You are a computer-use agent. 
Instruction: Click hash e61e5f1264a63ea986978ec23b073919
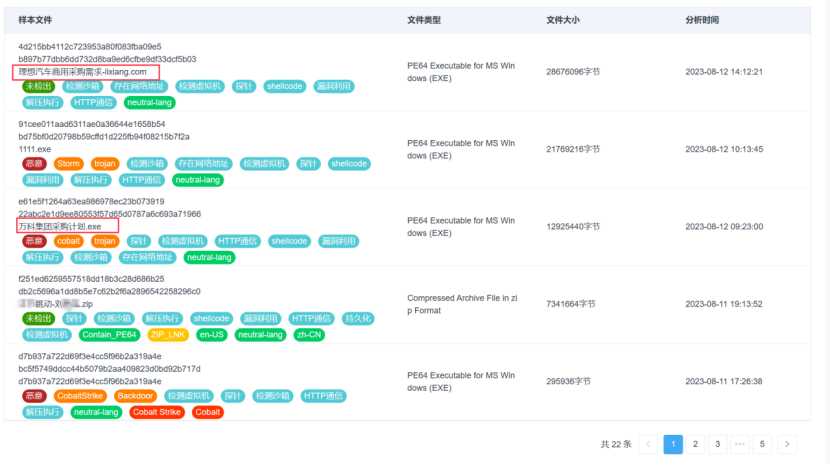[x=91, y=201]
